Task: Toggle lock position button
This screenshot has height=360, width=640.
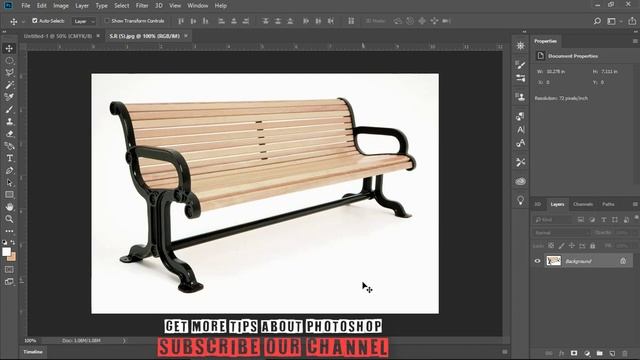Action: tap(572, 246)
